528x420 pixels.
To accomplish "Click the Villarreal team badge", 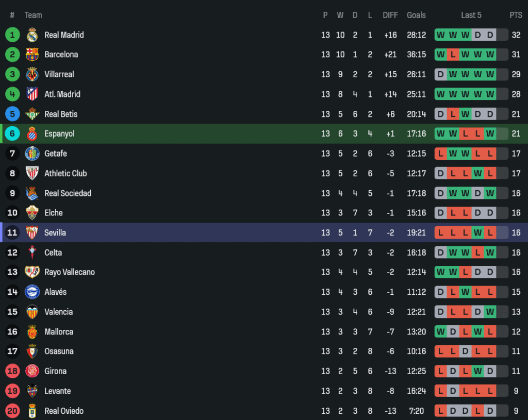I will (x=32, y=74).
